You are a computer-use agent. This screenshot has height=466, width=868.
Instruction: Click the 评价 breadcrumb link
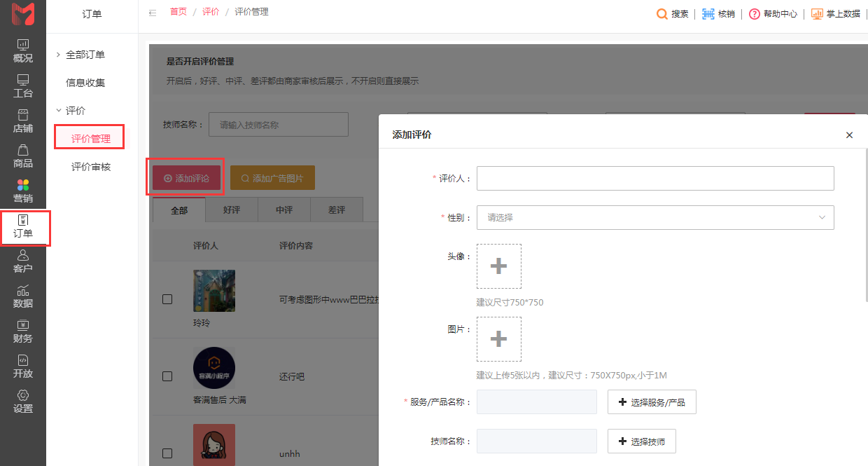(211, 12)
